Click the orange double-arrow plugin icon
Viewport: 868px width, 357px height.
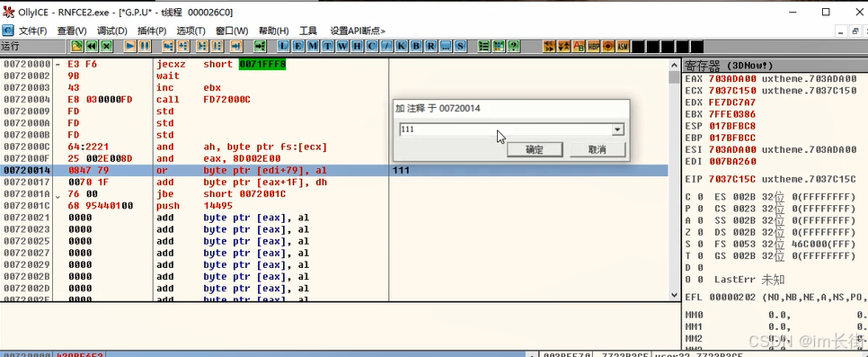(549, 46)
